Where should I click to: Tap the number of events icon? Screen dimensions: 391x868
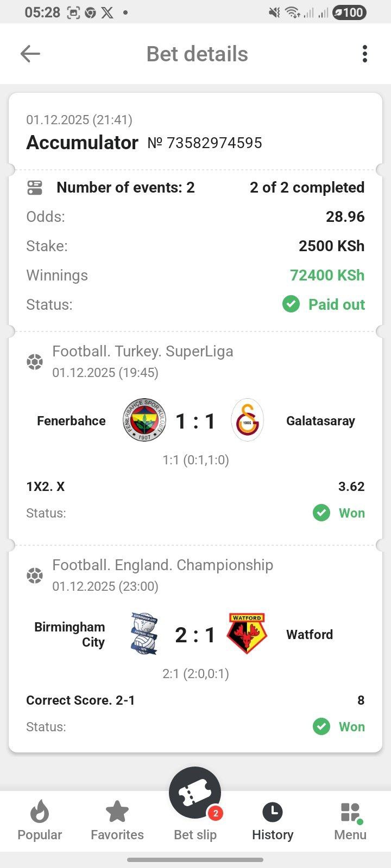pyautogui.click(x=35, y=188)
